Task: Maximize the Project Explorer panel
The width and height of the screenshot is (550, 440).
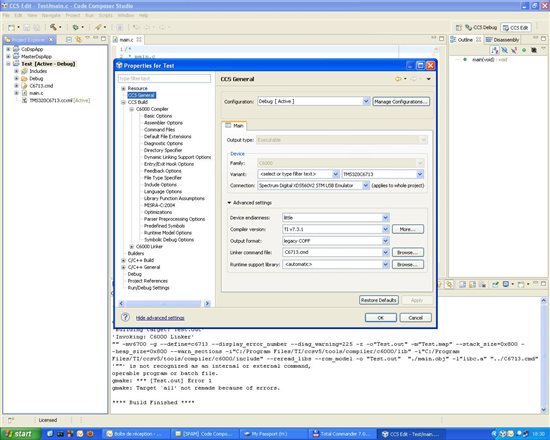Action: pos(103,38)
